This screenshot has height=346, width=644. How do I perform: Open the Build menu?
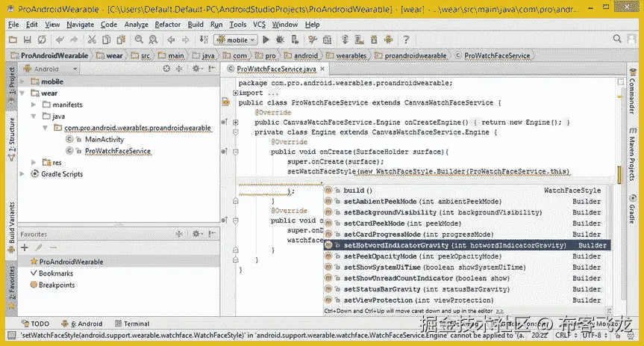[x=196, y=25]
